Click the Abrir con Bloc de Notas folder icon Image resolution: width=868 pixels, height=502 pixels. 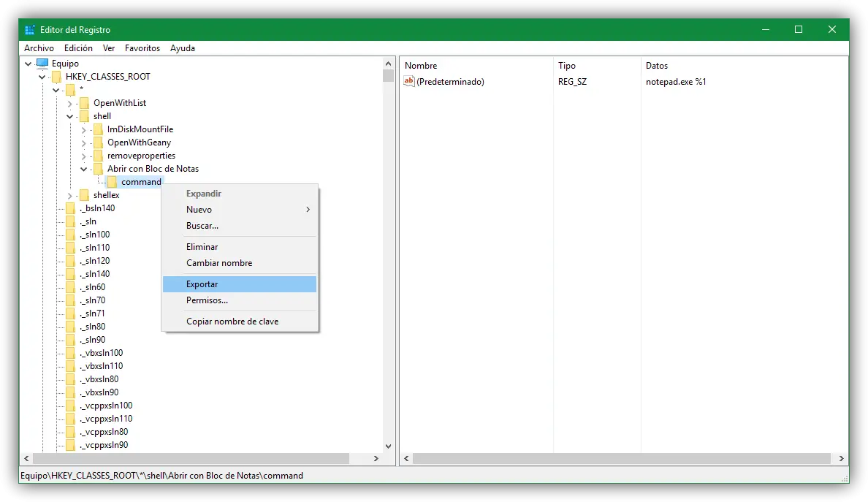[x=98, y=169]
